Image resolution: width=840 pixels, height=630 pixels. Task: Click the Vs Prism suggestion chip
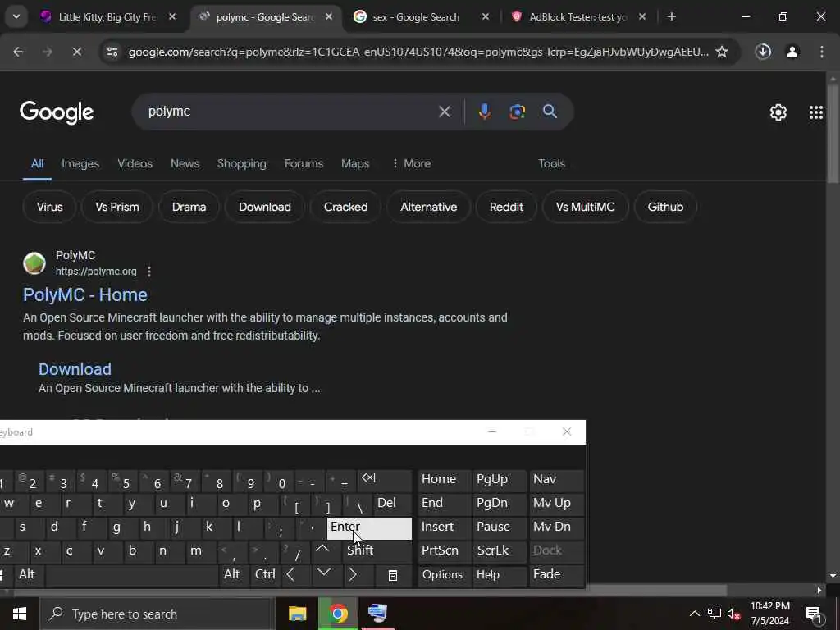point(117,207)
